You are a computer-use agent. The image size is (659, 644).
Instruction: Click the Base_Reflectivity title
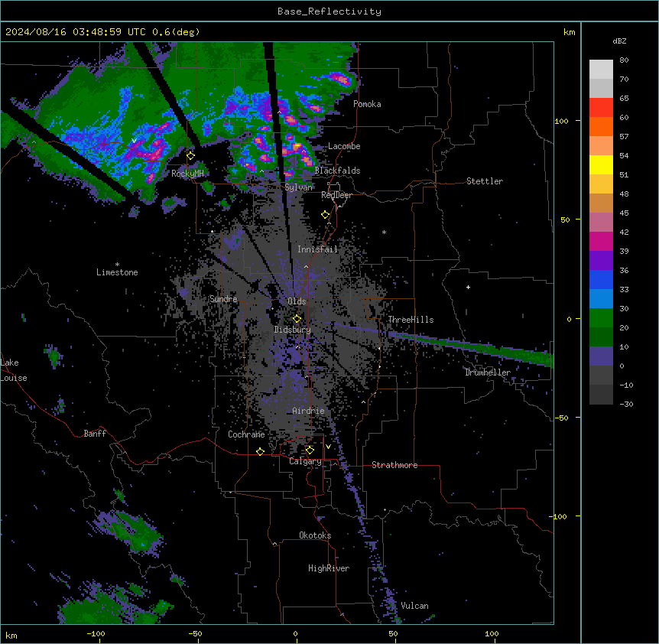329,11
